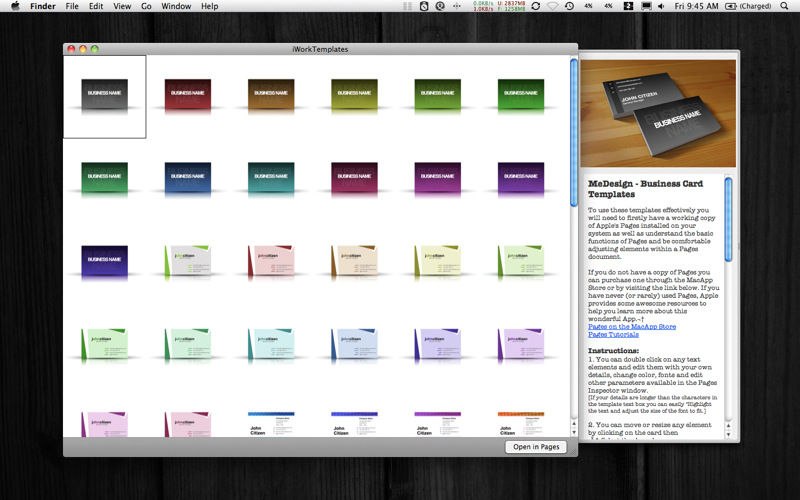This screenshot has width=800, height=500.
Task: Select the magenta BUSINESS NAME card template
Action: pos(438,178)
